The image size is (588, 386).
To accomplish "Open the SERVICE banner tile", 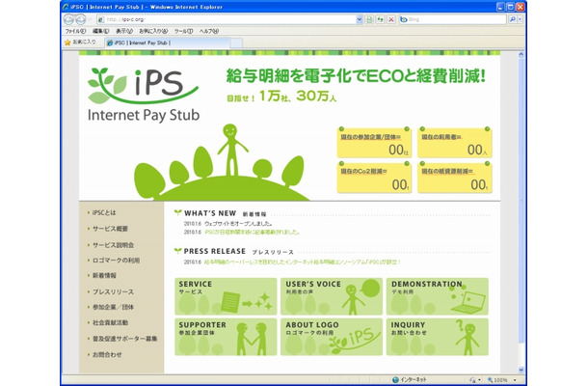I will tap(226, 296).
